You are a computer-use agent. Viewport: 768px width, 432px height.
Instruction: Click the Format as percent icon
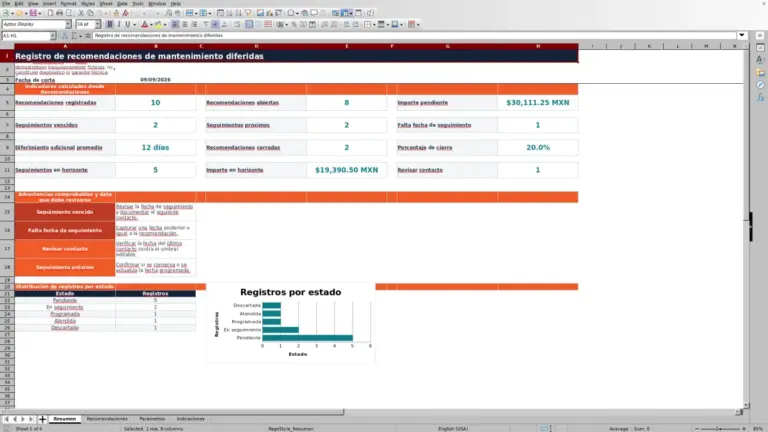point(294,24)
